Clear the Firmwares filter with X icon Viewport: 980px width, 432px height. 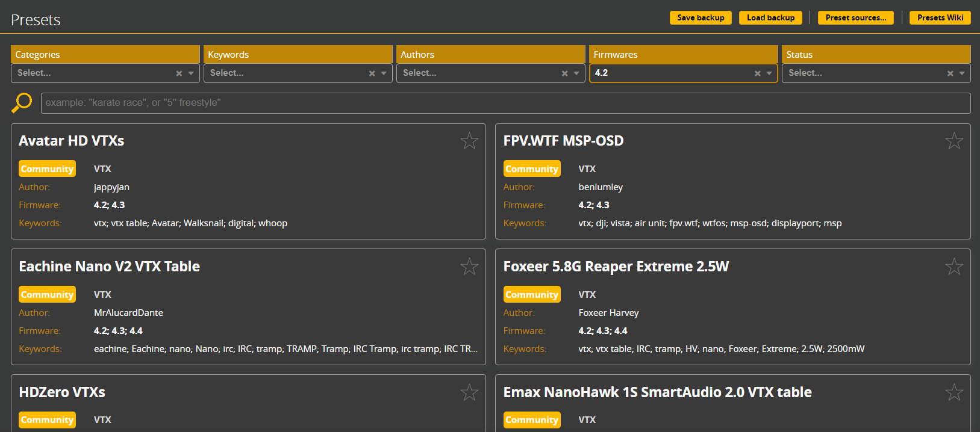click(757, 73)
